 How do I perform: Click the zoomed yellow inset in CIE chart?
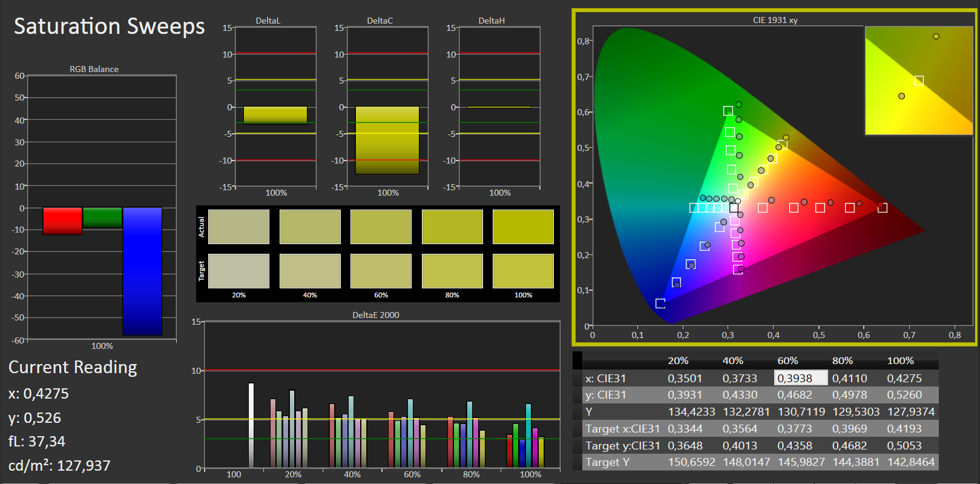coord(919,81)
